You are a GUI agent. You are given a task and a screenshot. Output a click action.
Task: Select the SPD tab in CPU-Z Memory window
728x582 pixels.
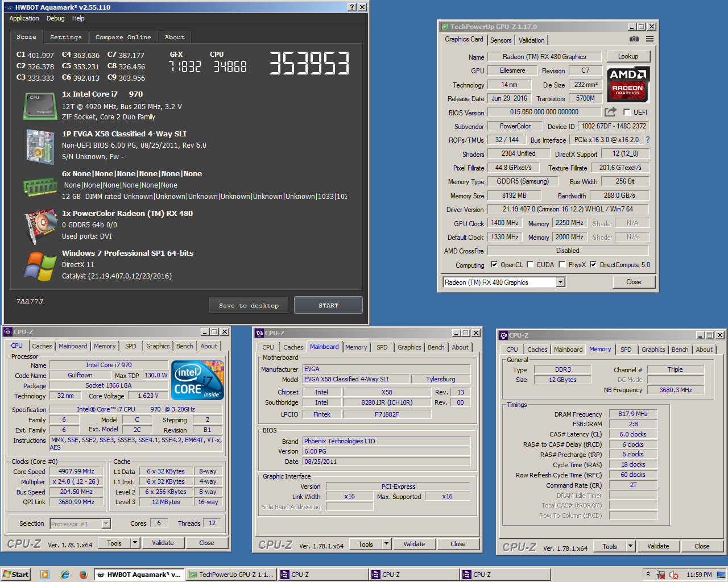[x=626, y=350]
